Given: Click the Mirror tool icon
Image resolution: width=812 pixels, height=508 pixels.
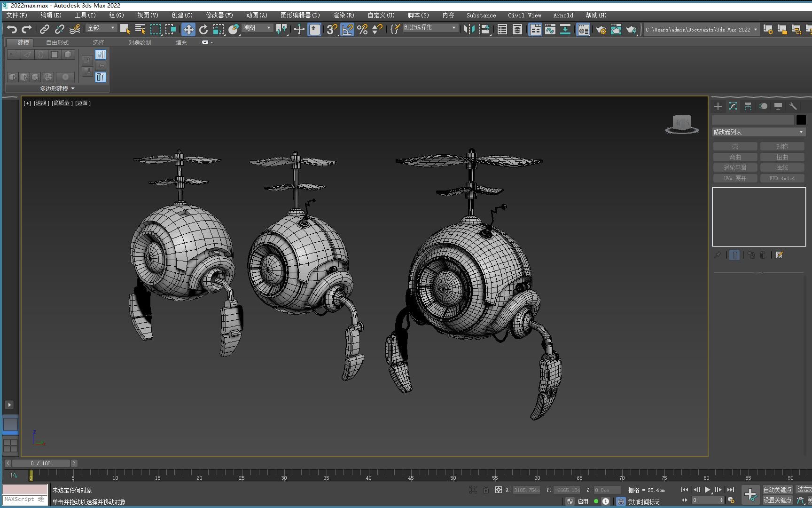Looking at the screenshot, I should point(468,30).
